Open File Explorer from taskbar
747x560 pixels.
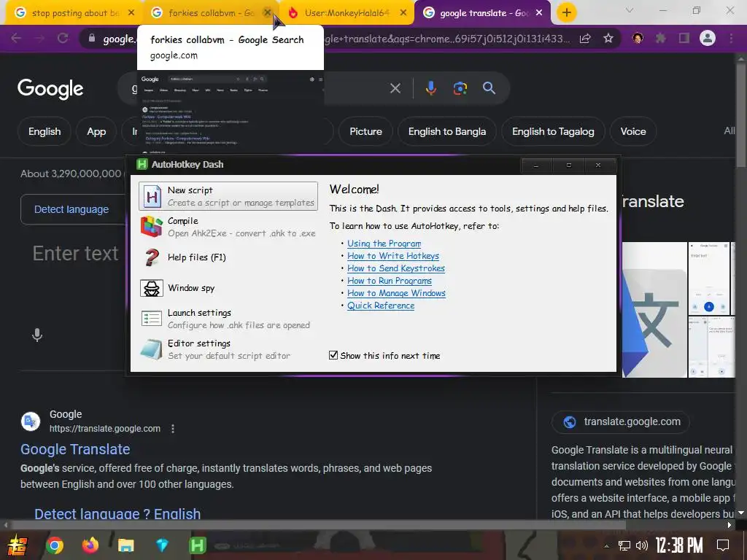coord(125,545)
